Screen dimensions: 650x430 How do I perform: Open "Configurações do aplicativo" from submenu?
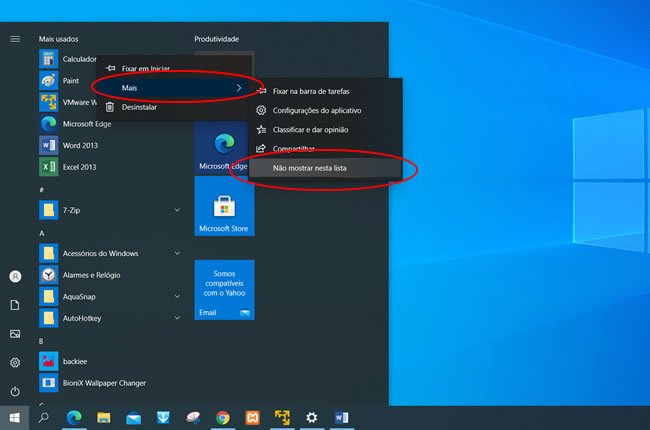(316, 110)
